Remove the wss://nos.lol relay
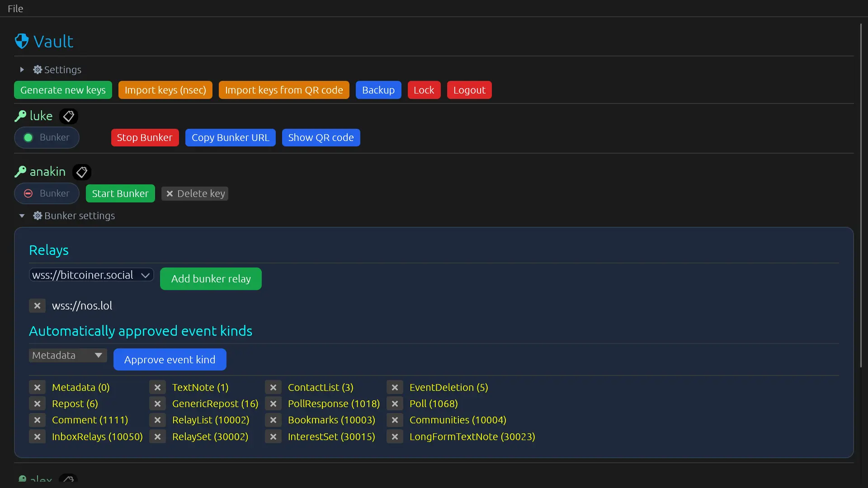 pyautogui.click(x=37, y=306)
